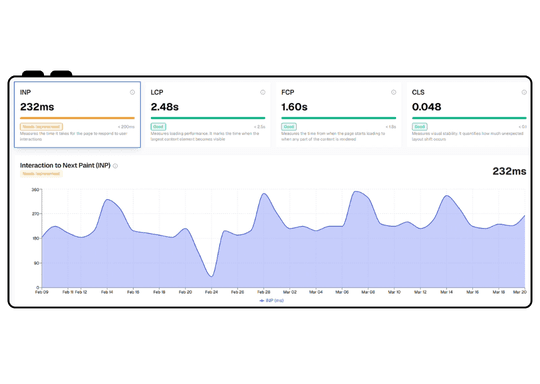
Task: Click the LCP card description text
Action: click(x=205, y=136)
